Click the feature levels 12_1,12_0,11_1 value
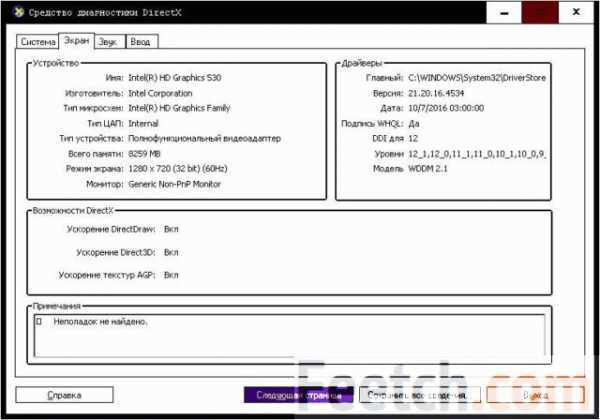 click(477, 154)
